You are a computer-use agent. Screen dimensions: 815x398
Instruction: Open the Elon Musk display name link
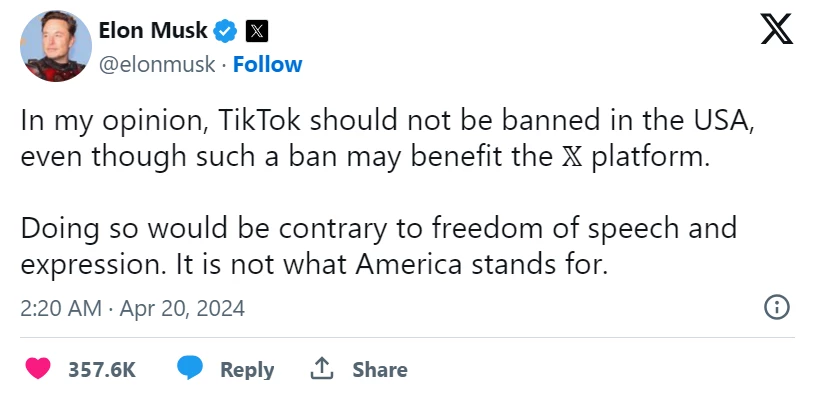[x=153, y=31]
